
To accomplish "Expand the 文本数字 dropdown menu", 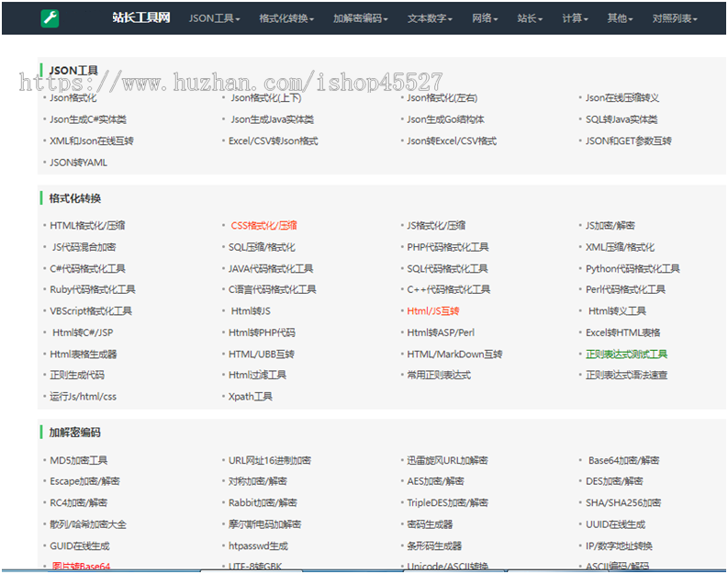I will pos(430,18).
